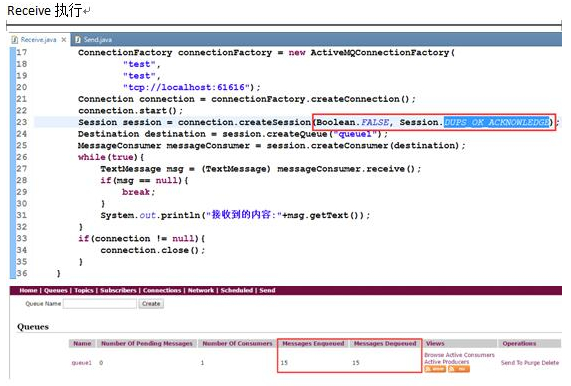Viewport: 571px width, 386px height.
Task: Switch to the Receive.java editor tab
Action: (38, 40)
